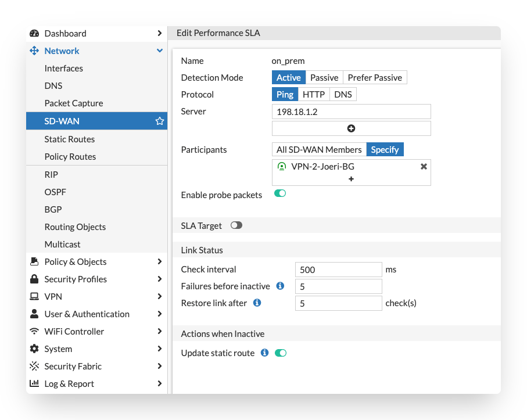Turn on the SLA Target switch
This screenshot has width=527, height=420.
236,225
